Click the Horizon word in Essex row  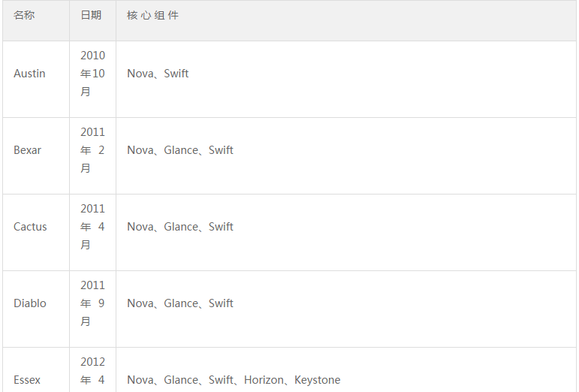click(x=264, y=380)
